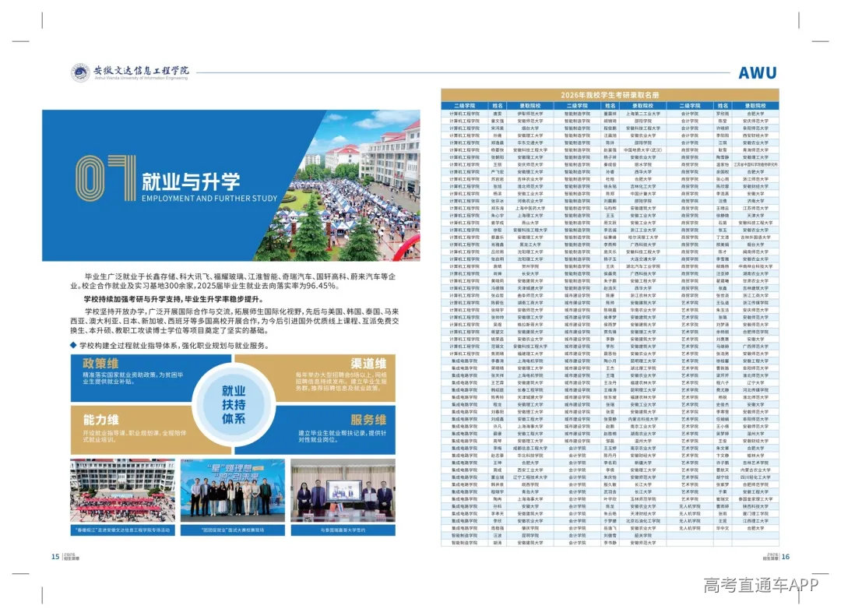Click the caption 与泰国瑞嘉普大学签约
Viewport: 841px width, 616px height.
(x=343, y=530)
